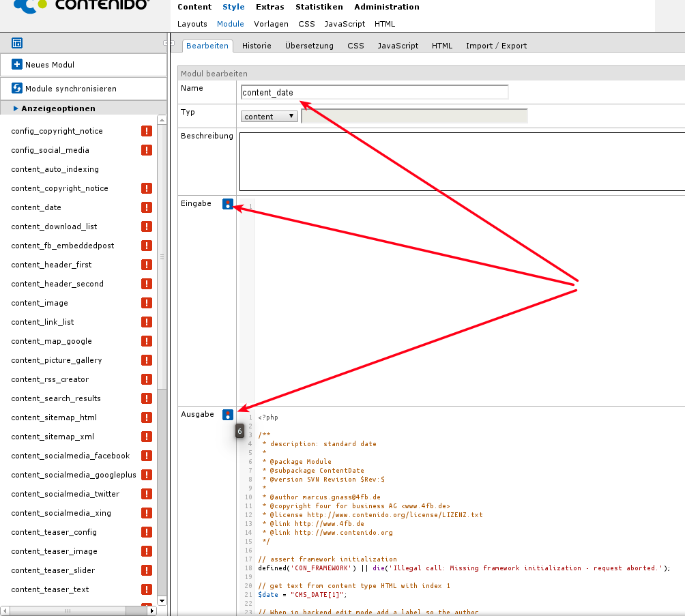Select content_picture_gallery module in list
This screenshot has height=616, width=685.
(x=57, y=360)
